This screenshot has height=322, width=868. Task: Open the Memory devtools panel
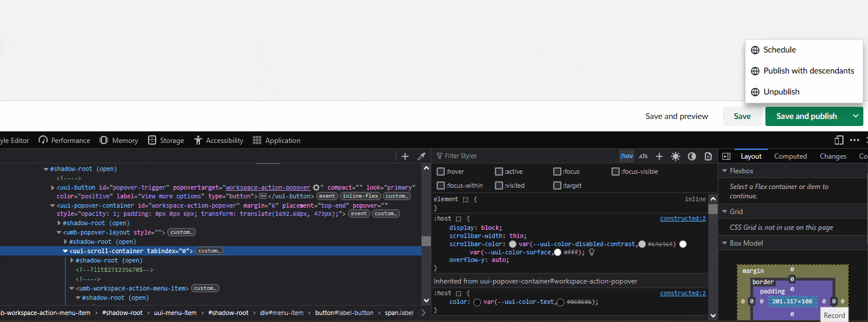point(118,141)
